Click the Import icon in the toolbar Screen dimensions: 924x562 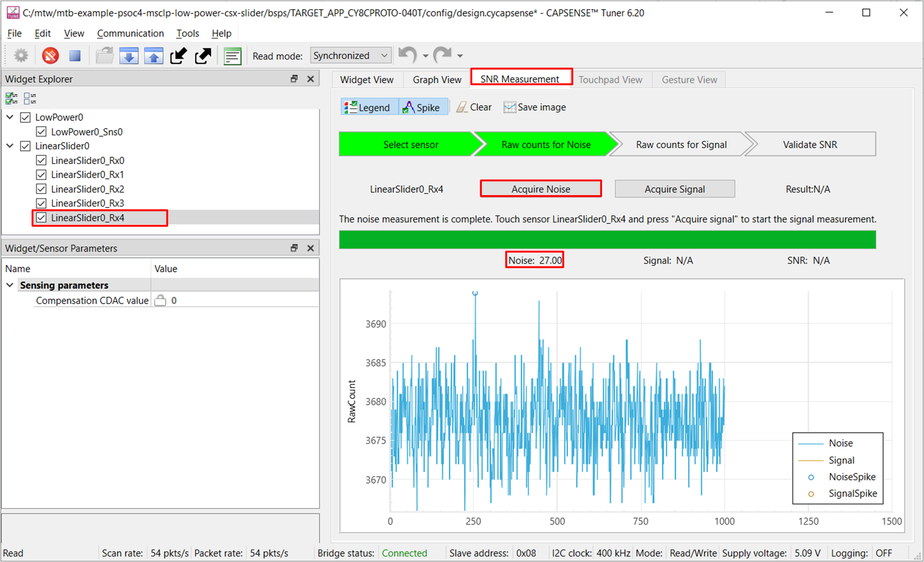point(178,56)
